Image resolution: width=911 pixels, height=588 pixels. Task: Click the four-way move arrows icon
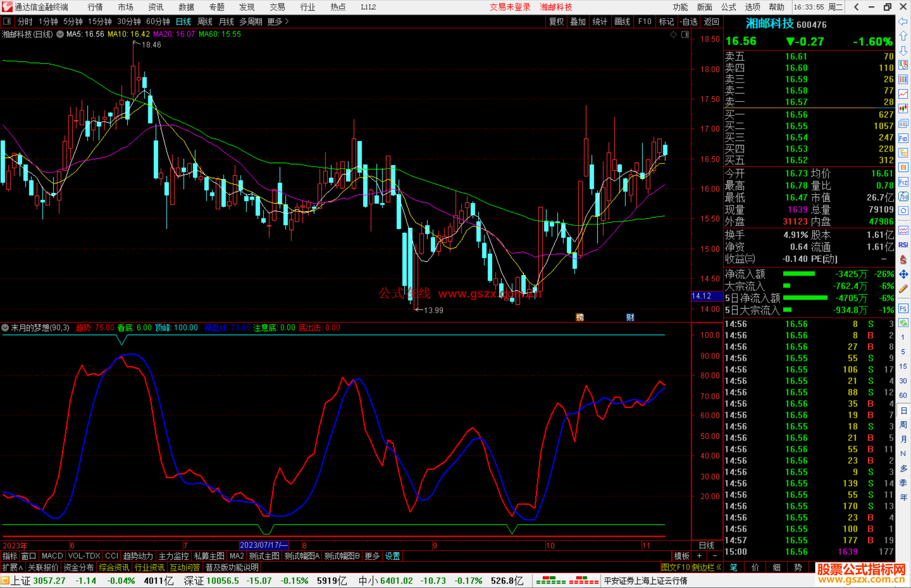903,274
